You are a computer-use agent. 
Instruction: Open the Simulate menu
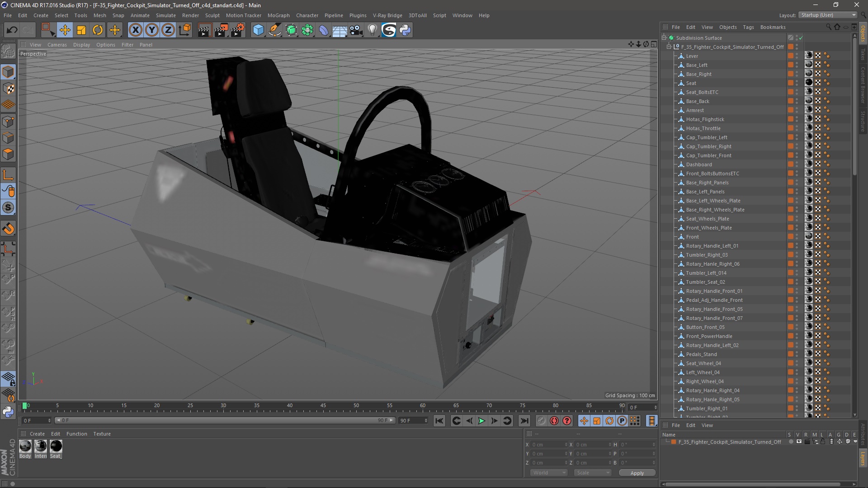pyautogui.click(x=166, y=15)
